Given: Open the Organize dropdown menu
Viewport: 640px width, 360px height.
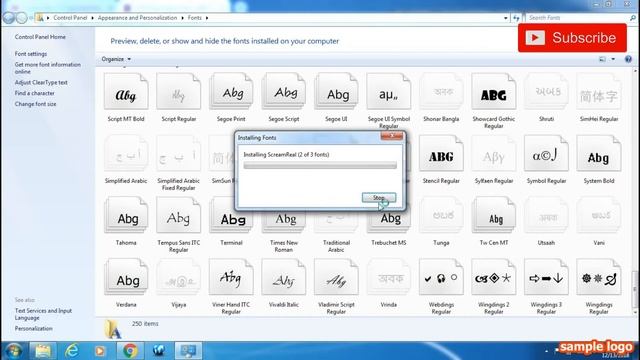Looking at the screenshot, I should click(x=116, y=59).
